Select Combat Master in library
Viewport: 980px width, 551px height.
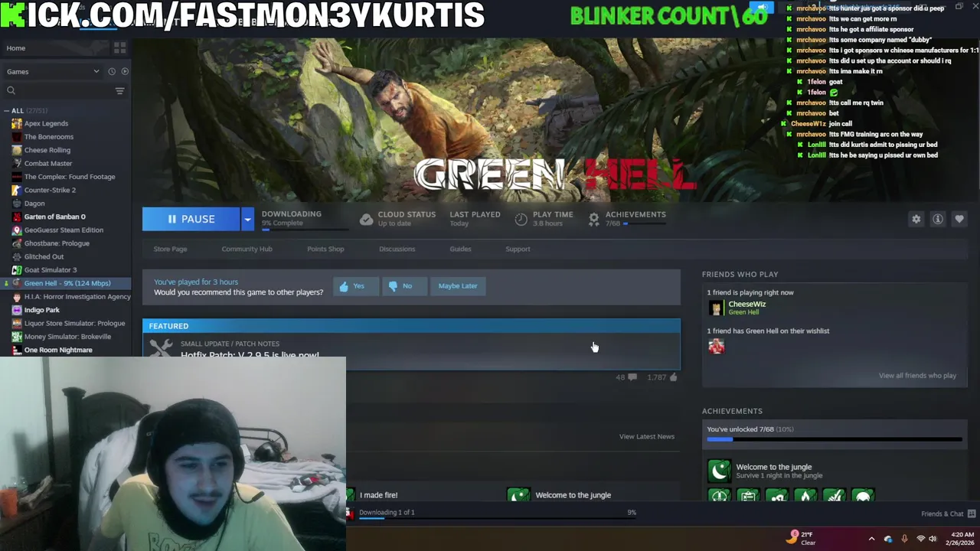48,163
